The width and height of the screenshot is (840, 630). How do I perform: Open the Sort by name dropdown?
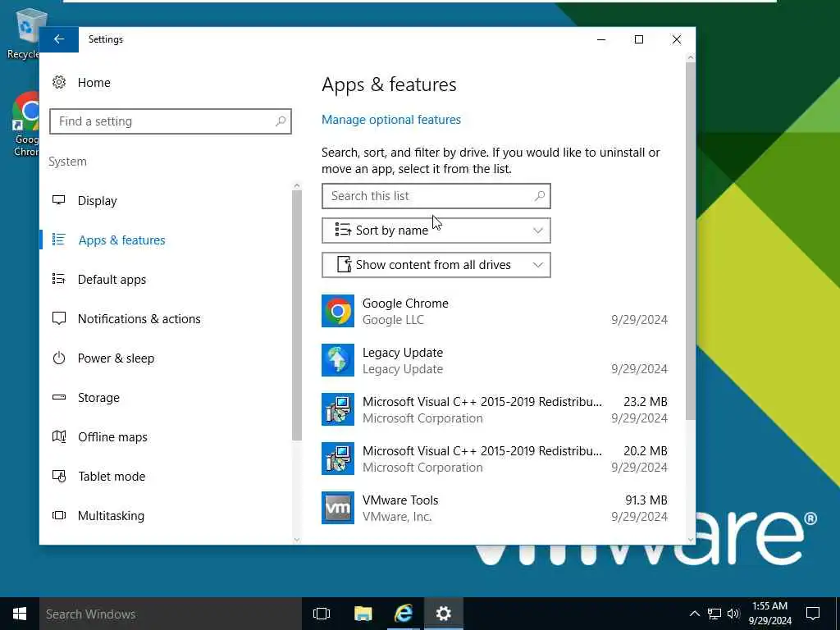[436, 231]
